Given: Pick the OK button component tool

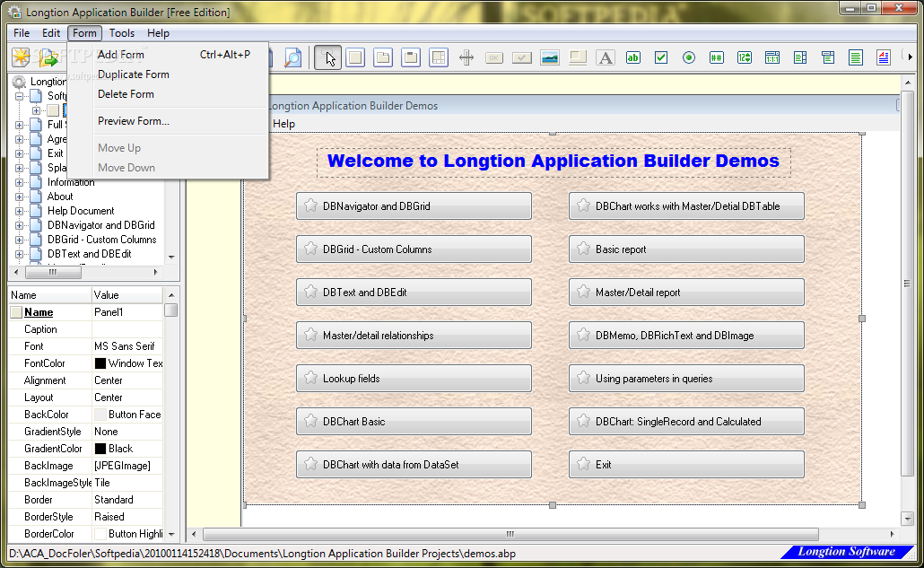Looking at the screenshot, I should 493,57.
